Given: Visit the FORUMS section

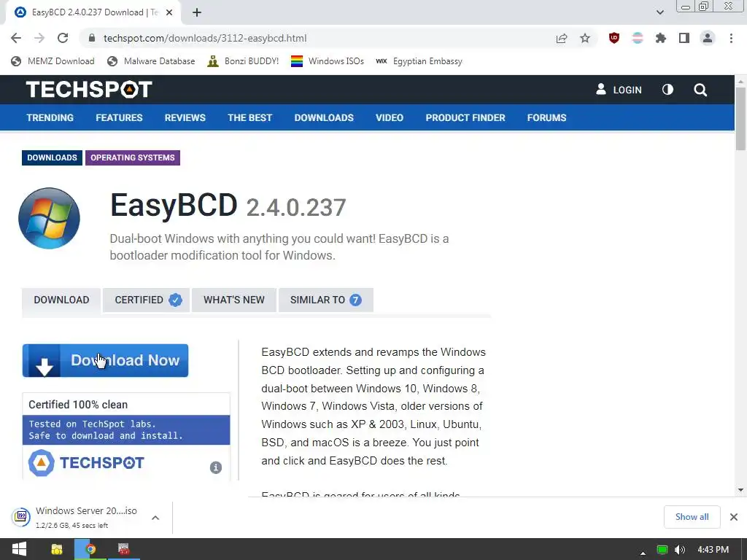Looking at the screenshot, I should (x=546, y=117).
